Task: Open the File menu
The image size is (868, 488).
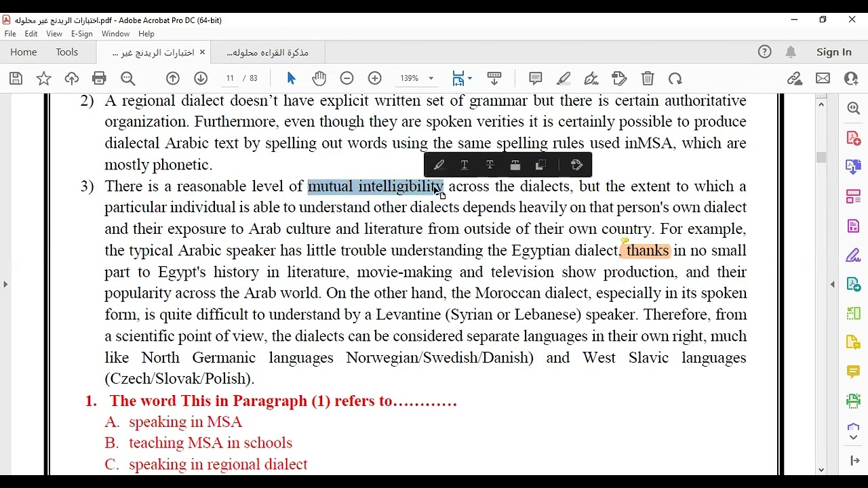Action: point(10,34)
